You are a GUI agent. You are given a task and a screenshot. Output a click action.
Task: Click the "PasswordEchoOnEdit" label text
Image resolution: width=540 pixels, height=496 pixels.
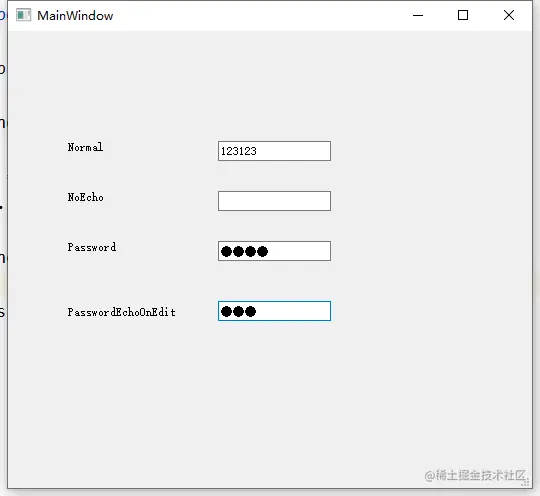click(121, 312)
